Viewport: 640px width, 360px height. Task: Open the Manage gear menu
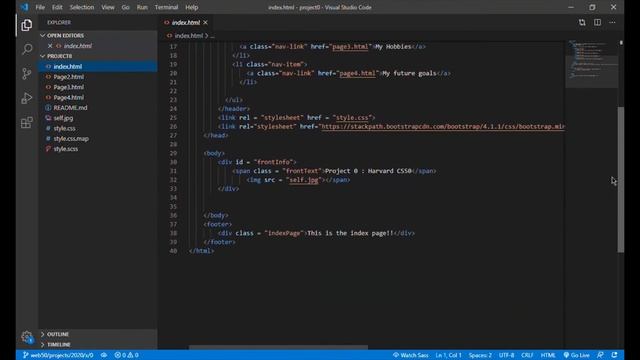point(27,337)
